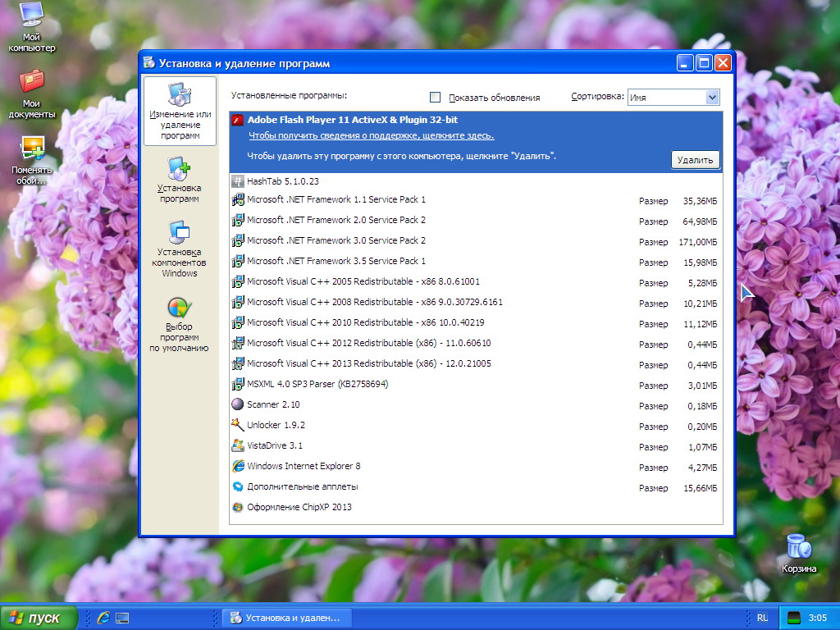This screenshot has width=840, height=630.
Task: Click the Оформление ChipXP 2013 icon
Action: (x=237, y=507)
